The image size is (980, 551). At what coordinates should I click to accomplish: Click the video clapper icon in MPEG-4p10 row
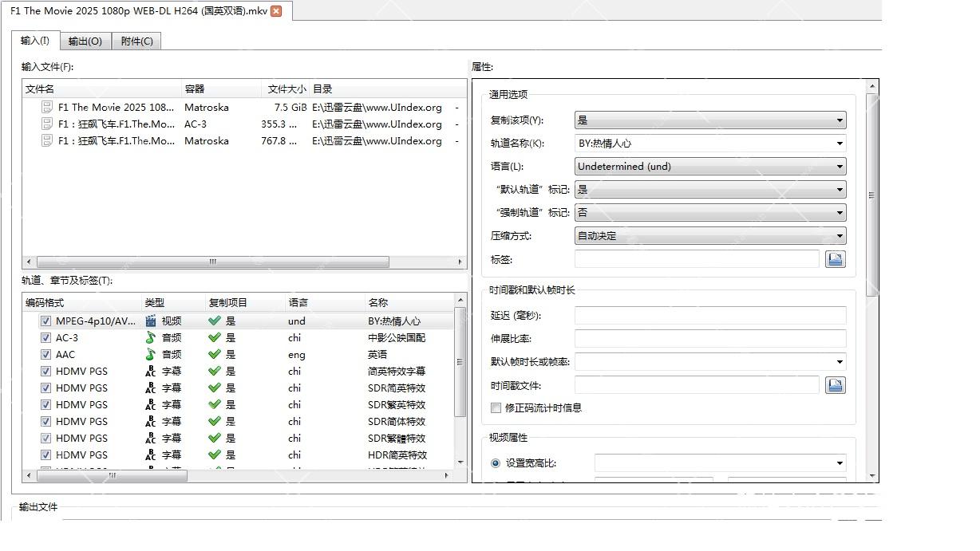[x=151, y=321]
